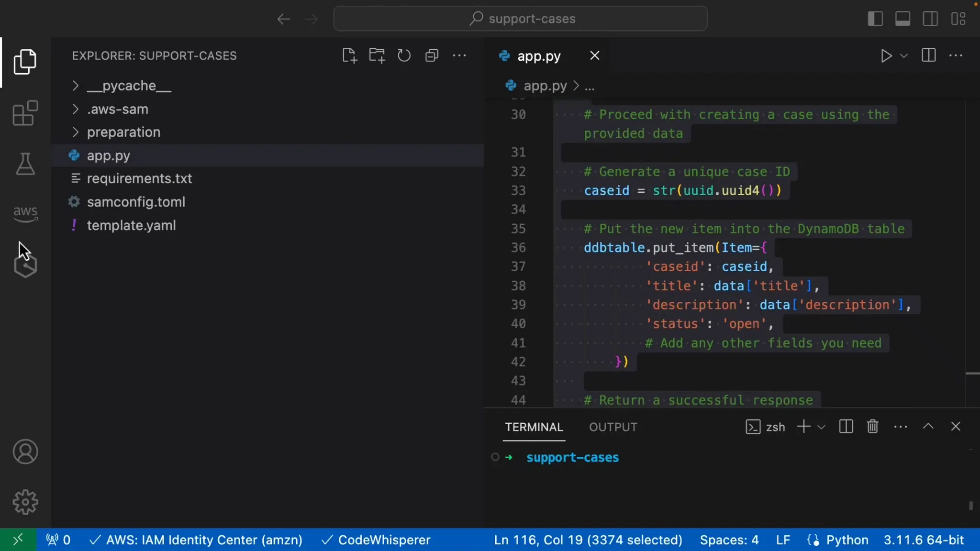Refresh the Explorer file tree
Viewport: 980px width, 551px height.
pos(404,55)
